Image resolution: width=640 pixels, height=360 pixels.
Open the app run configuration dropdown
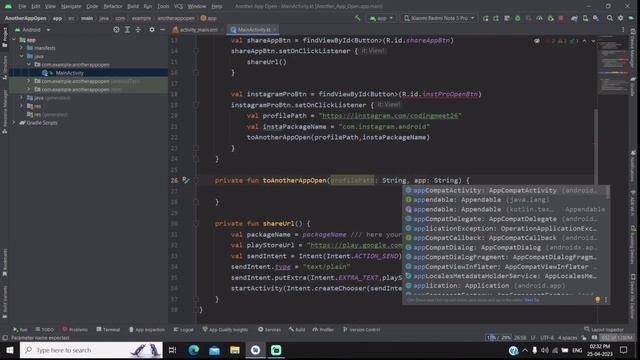[x=381, y=18]
